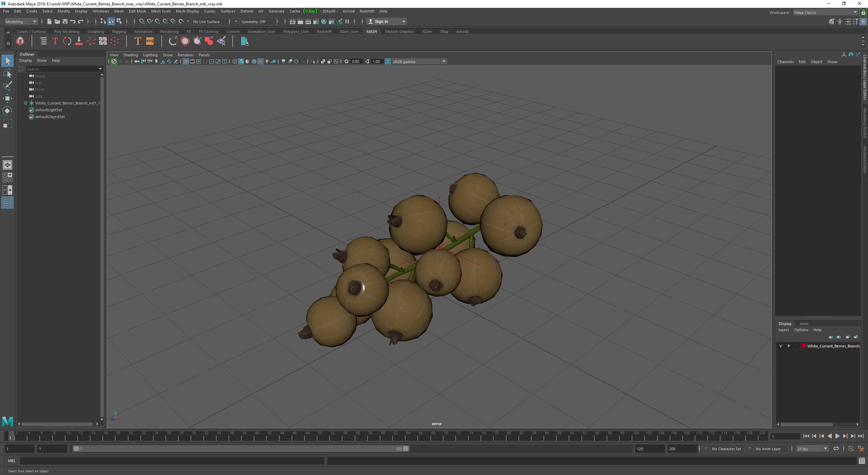Viewport: 868px width, 475px height.
Task: Activate the Rotate tool
Action: pos(7,111)
